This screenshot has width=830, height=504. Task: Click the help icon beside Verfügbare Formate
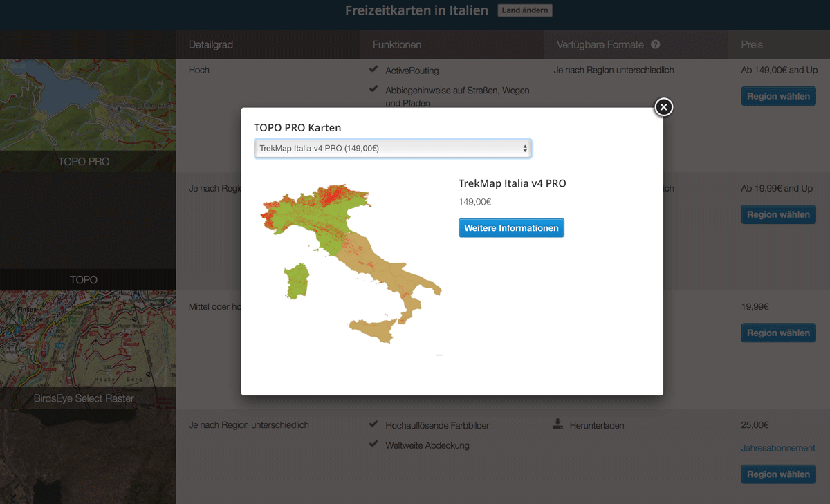click(x=655, y=45)
